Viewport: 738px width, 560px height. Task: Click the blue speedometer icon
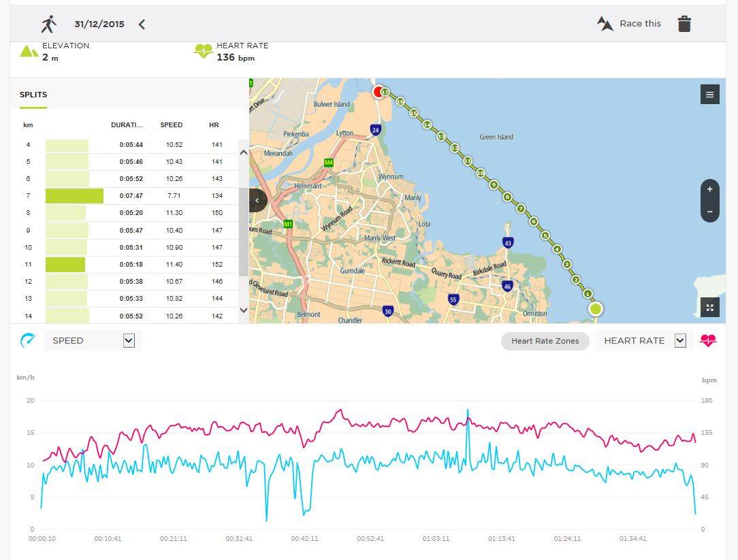[27, 341]
